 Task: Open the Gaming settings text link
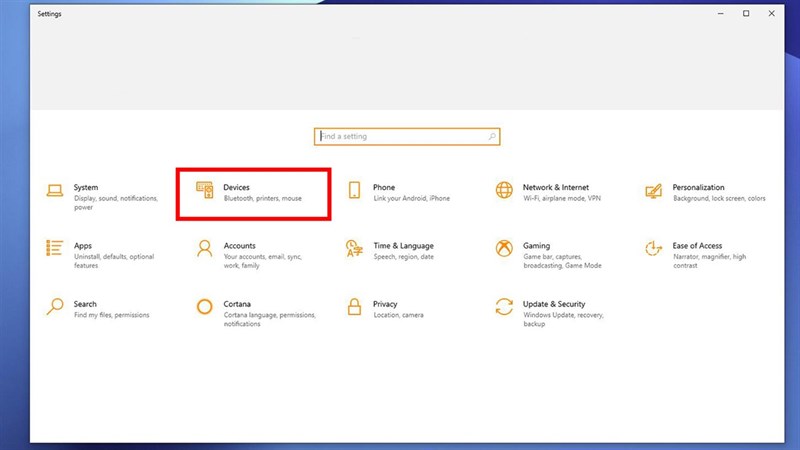click(536, 246)
